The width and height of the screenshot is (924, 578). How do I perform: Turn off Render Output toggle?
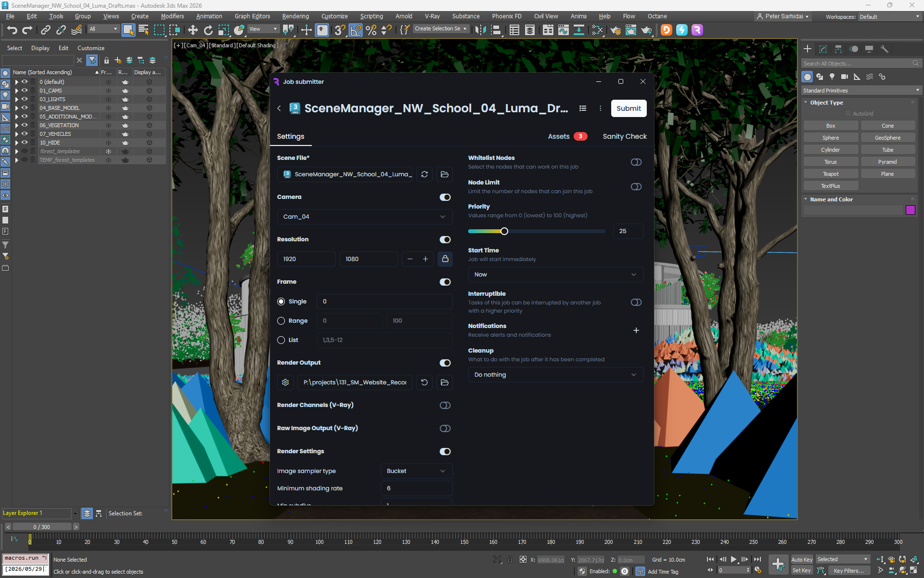pyautogui.click(x=445, y=363)
